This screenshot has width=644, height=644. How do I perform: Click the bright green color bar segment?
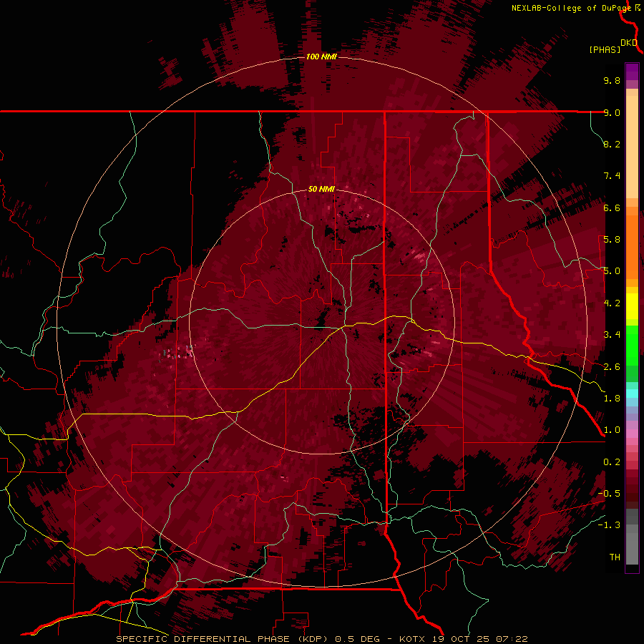coord(632,345)
